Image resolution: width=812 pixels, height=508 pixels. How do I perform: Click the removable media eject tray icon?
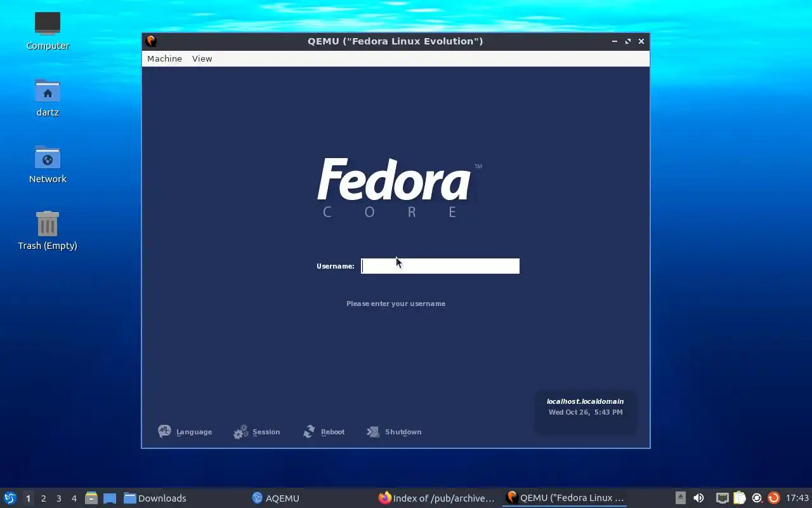click(x=681, y=498)
